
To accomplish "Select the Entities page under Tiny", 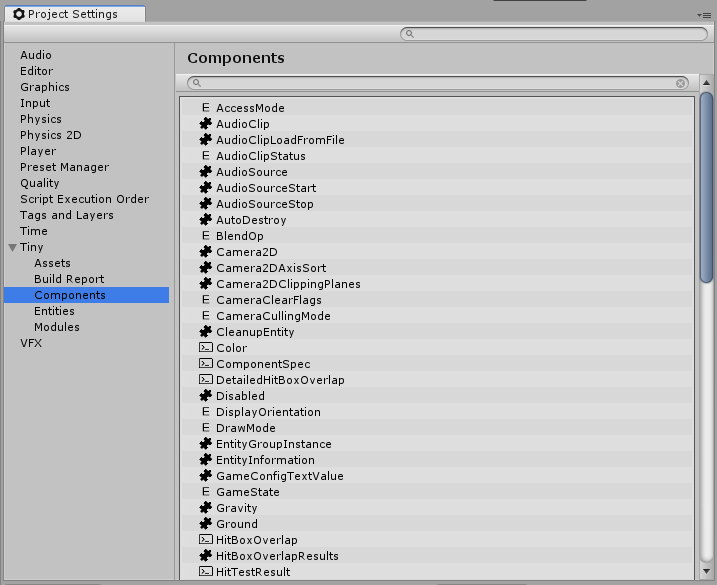I will coord(54,311).
